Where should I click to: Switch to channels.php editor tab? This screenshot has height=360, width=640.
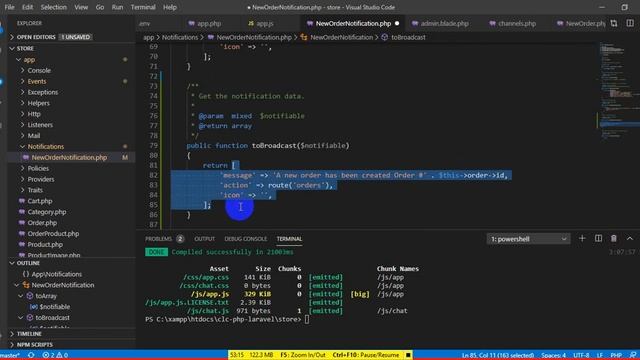[x=517, y=23]
